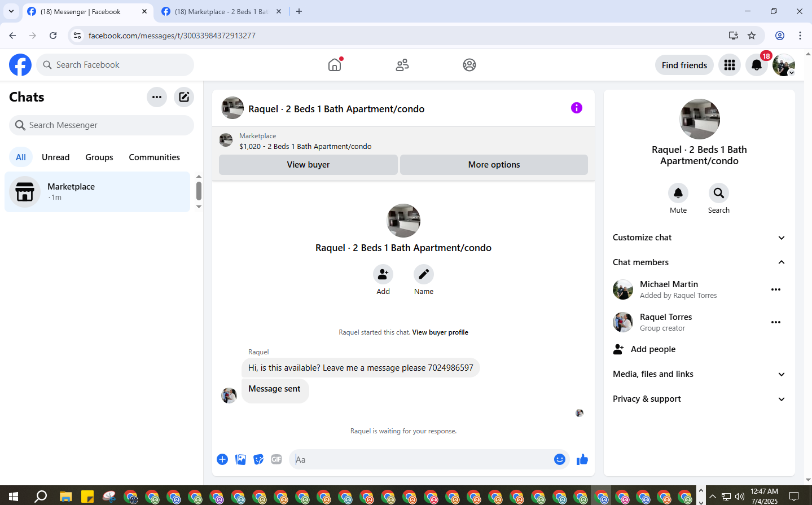
Task: Select the Groups chats filter tab
Action: pyautogui.click(x=99, y=157)
